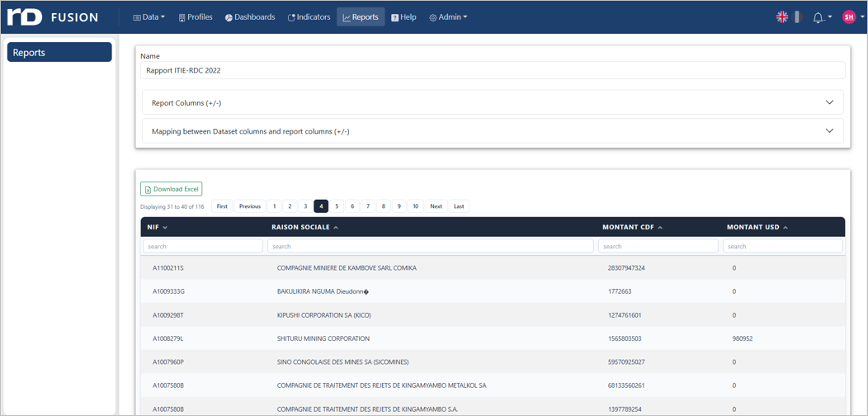Click amount 1565803503
This screenshot has width=868, height=416.
pos(625,338)
